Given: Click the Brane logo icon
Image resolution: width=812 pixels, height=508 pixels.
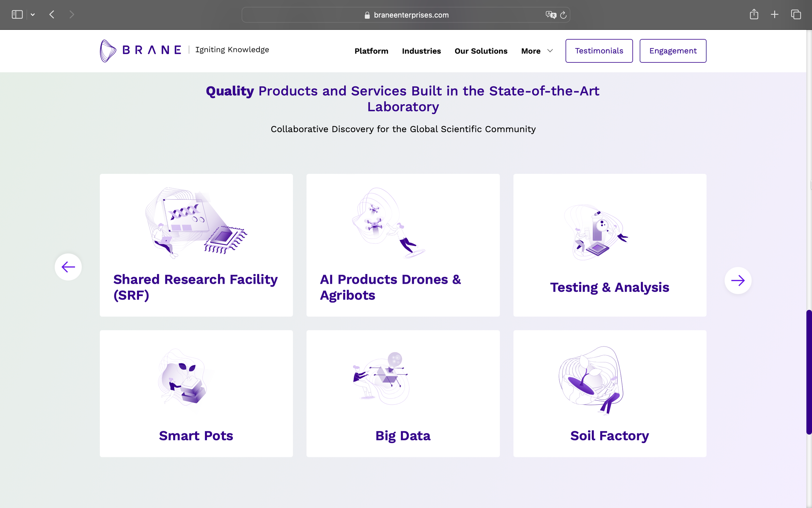Looking at the screenshot, I should click(x=108, y=51).
